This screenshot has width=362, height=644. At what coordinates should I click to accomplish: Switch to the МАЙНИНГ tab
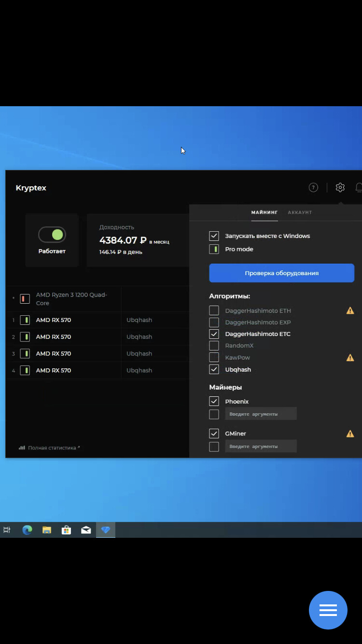pyautogui.click(x=265, y=212)
